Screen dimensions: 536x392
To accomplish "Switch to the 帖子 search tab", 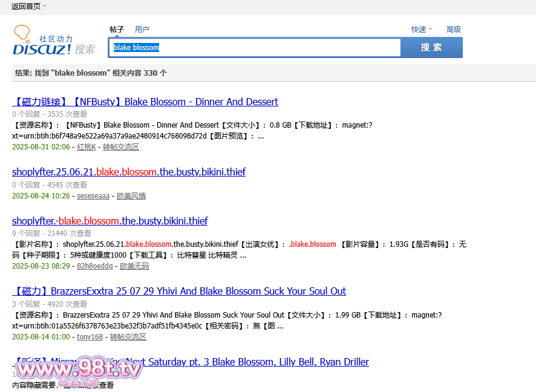I will click(117, 30).
